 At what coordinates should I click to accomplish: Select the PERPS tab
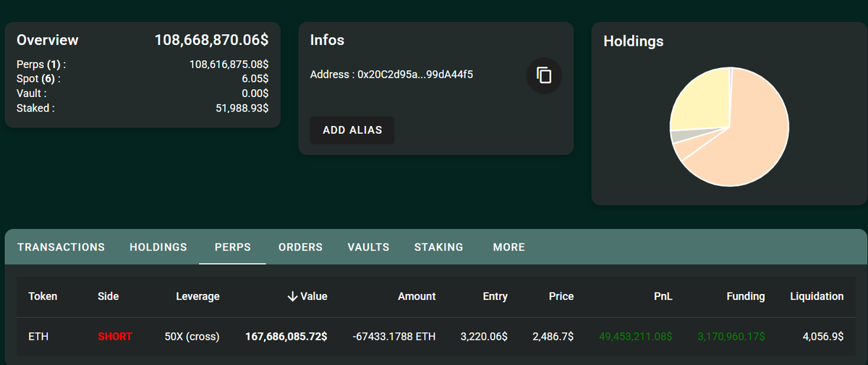pyautogui.click(x=233, y=247)
